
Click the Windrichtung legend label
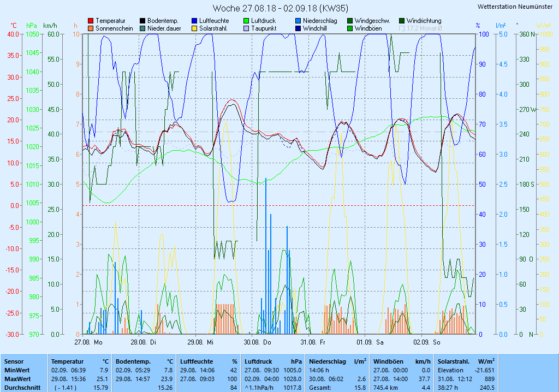click(x=424, y=21)
